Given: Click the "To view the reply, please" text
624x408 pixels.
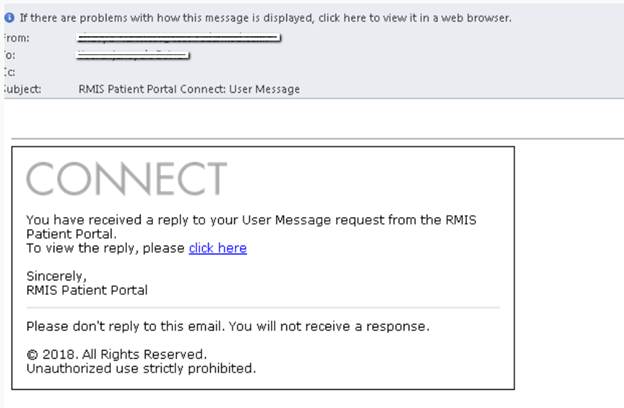Looking at the screenshot, I should tap(105, 248).
